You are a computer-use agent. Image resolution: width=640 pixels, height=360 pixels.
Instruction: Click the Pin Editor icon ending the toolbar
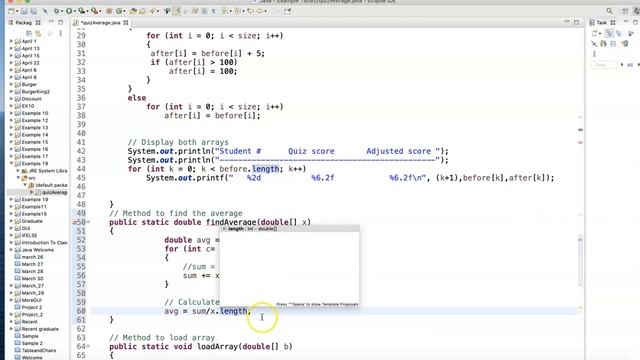288,11
